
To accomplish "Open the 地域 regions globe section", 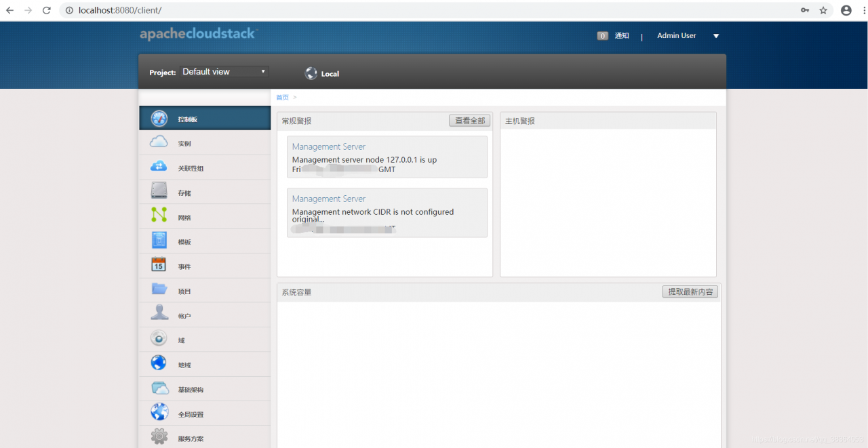I will tap(205, 364).
